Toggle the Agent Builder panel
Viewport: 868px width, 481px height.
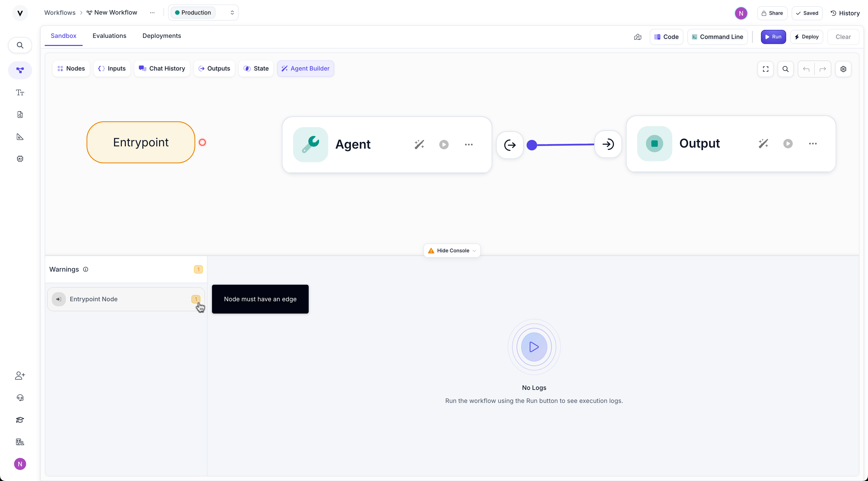click(x=305, y=69)
